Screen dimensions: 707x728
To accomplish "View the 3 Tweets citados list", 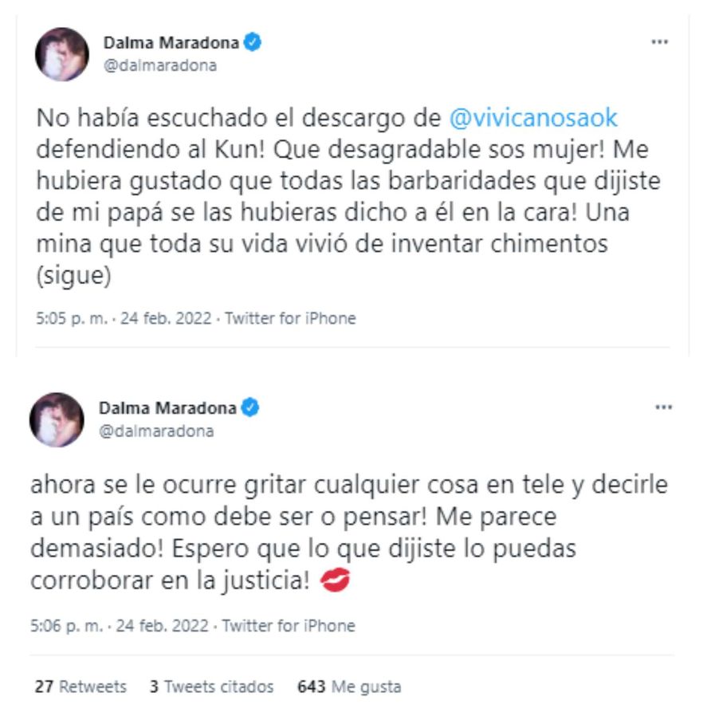I will 212,687.
